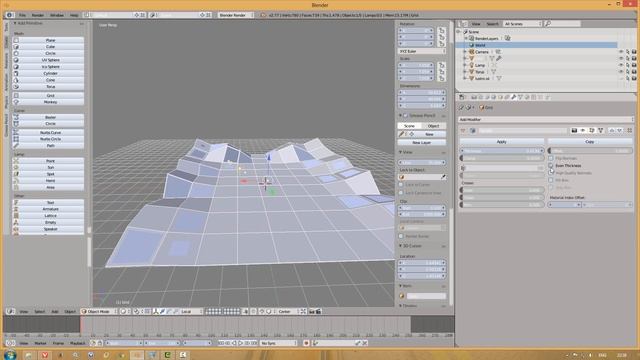Add a Cube mesh primitive
Screen dimensions: 640x360
point(48,47)
